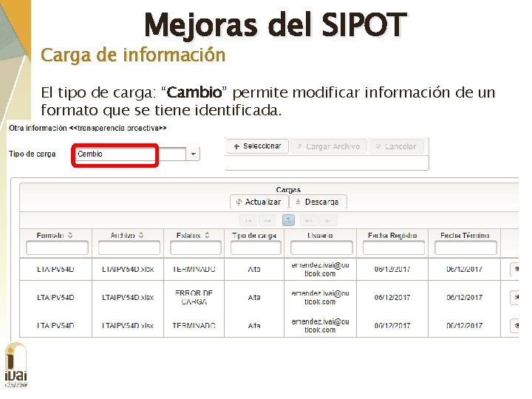View details icon of last TERMINADO row
Viewport: 532px width, 399px height.
(516, 326)
